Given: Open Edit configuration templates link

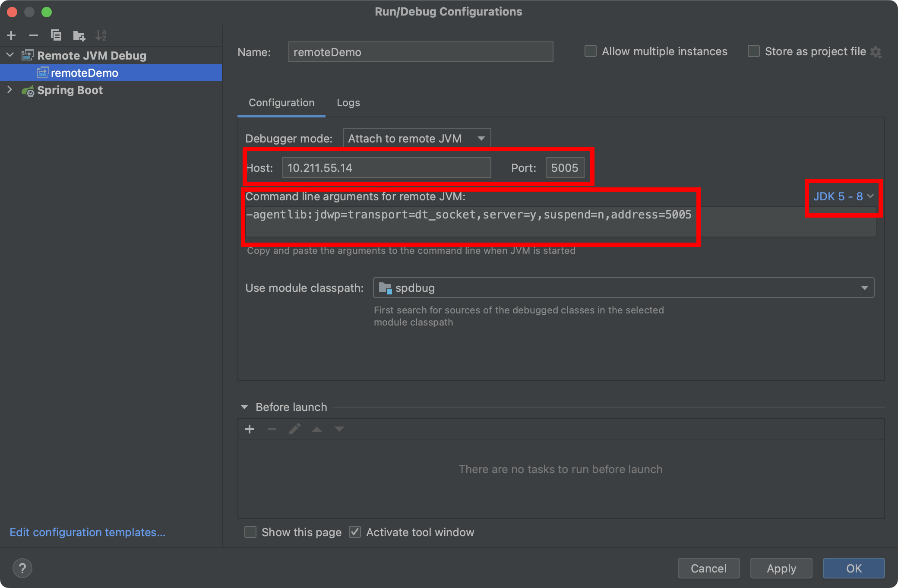Looking at the screenshot, I should point(88,532).
